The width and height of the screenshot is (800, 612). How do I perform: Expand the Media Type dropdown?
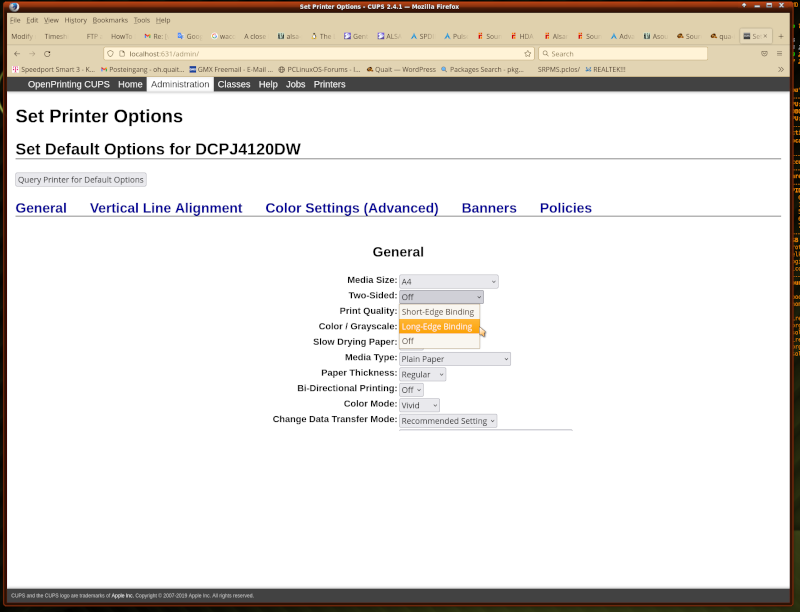(x=454, y=359)
